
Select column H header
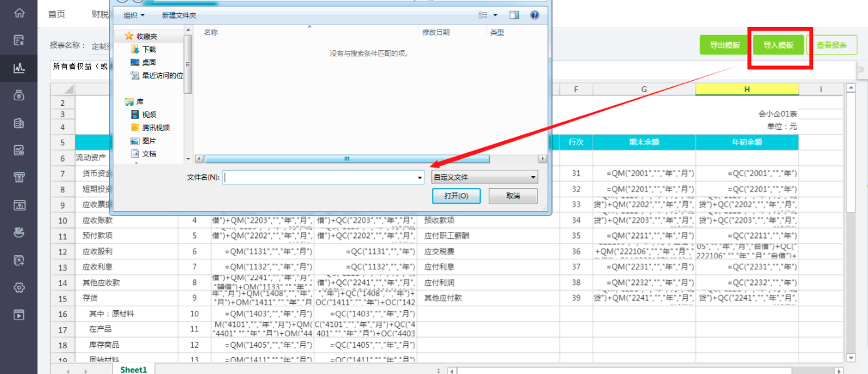click(x=747, y=90)
